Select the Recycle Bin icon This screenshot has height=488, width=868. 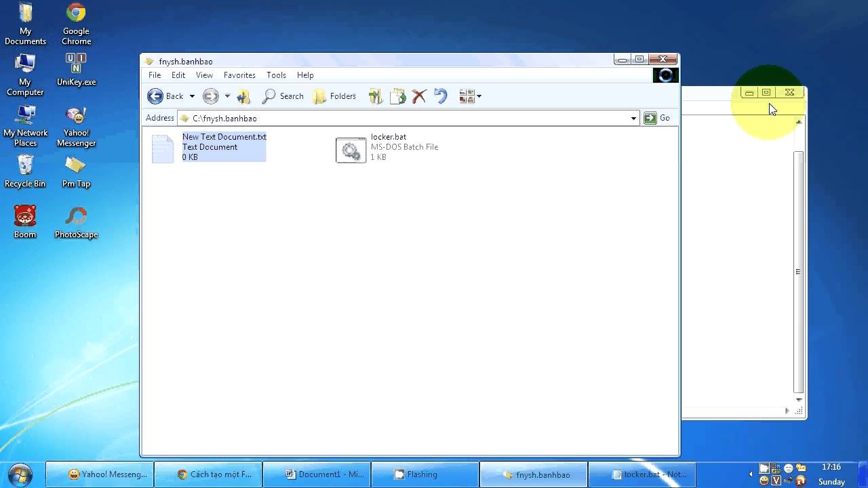coord(25,171)
